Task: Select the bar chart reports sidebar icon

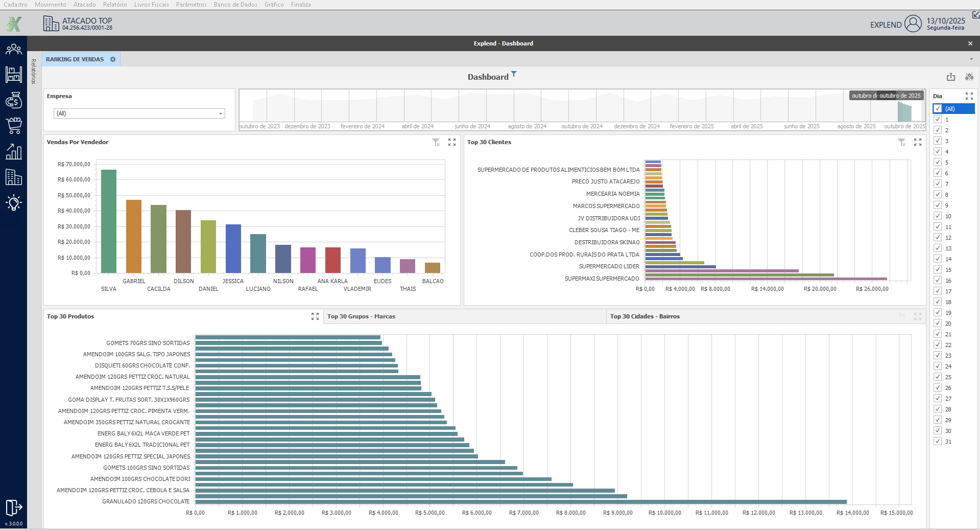Action: click(x=14, y=151)
